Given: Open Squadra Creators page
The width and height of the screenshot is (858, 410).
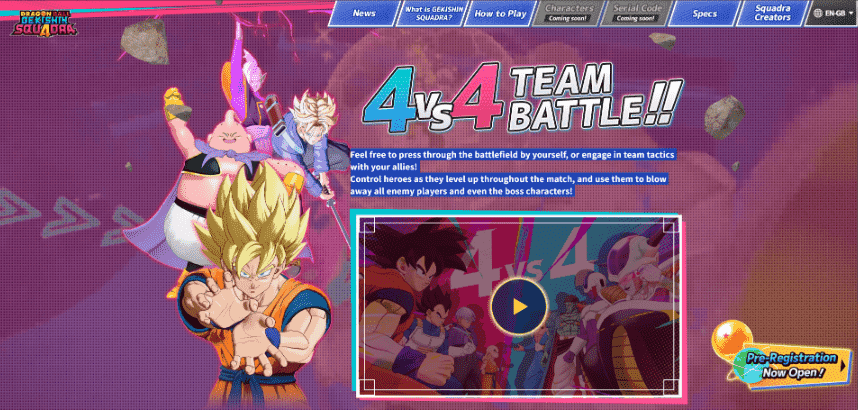Looking at the screenshot, I should [x=772, y=14].
